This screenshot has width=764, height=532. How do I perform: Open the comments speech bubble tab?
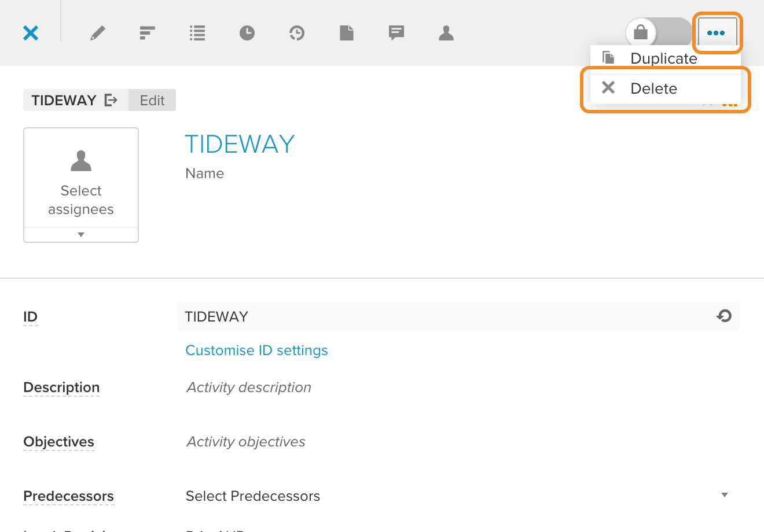tap(396, 33)
